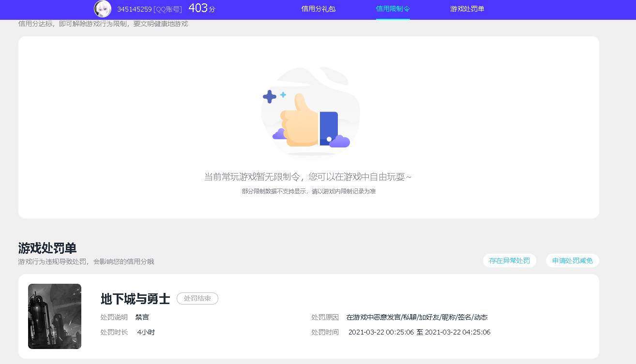The height and width of the screenshot is (364, 636).
Task: Click the 处罚结束 status badge
Action: (197, 298)
